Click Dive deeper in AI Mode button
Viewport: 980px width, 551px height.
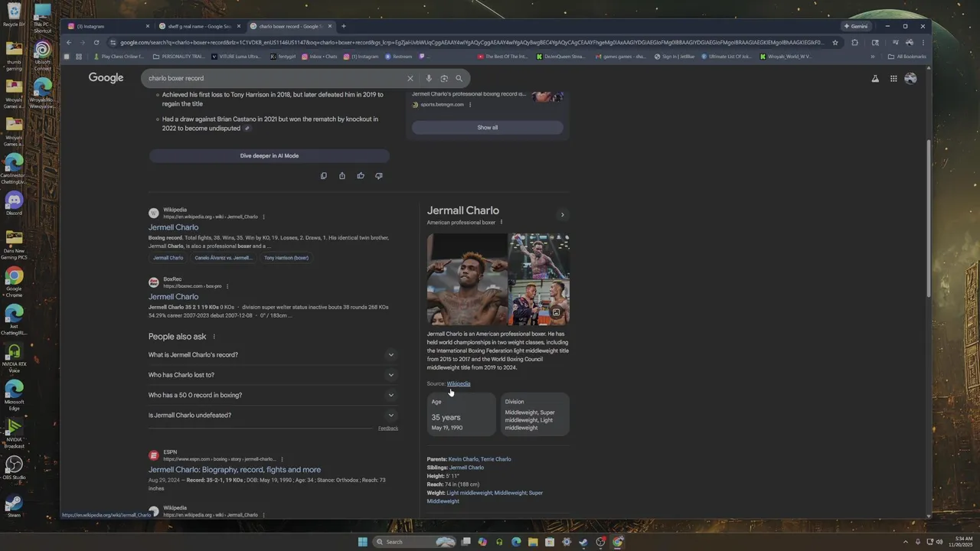[269, 156]
